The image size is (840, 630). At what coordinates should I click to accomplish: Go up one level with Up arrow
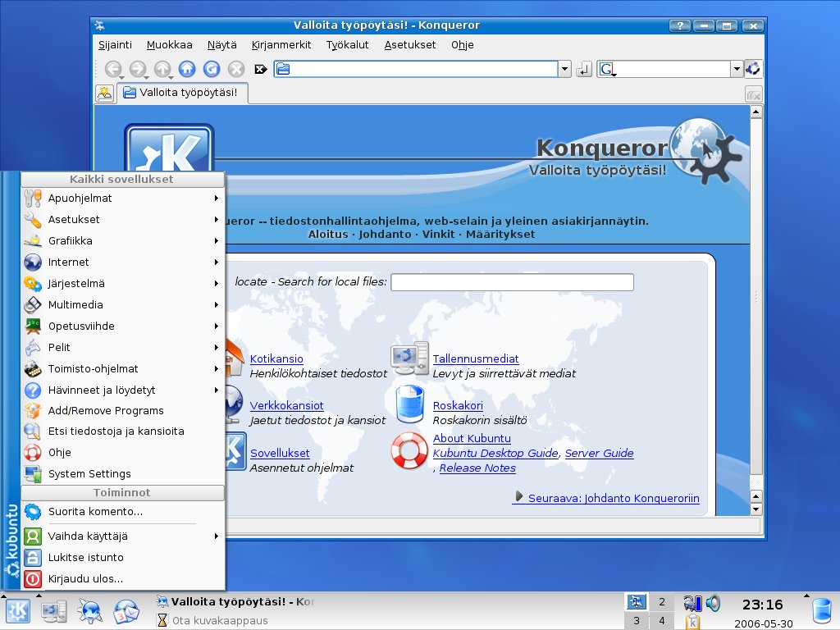coord(162,69)
